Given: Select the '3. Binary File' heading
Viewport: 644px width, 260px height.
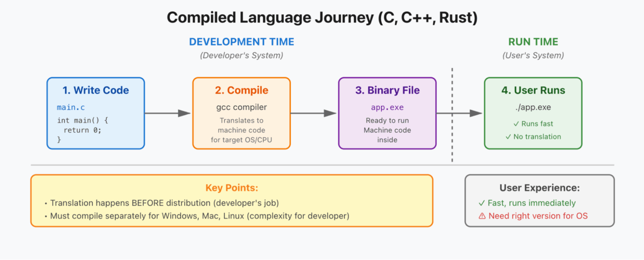Looking at the screenshot, I should [387, 90].
